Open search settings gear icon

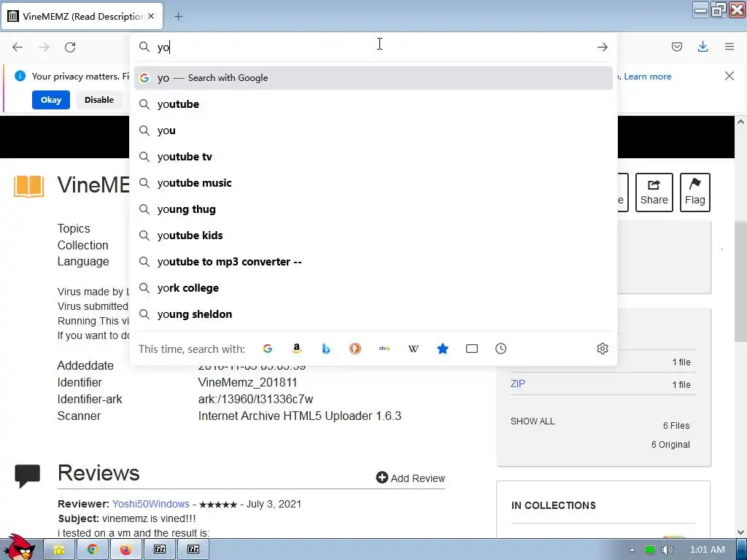click(602, 349)
